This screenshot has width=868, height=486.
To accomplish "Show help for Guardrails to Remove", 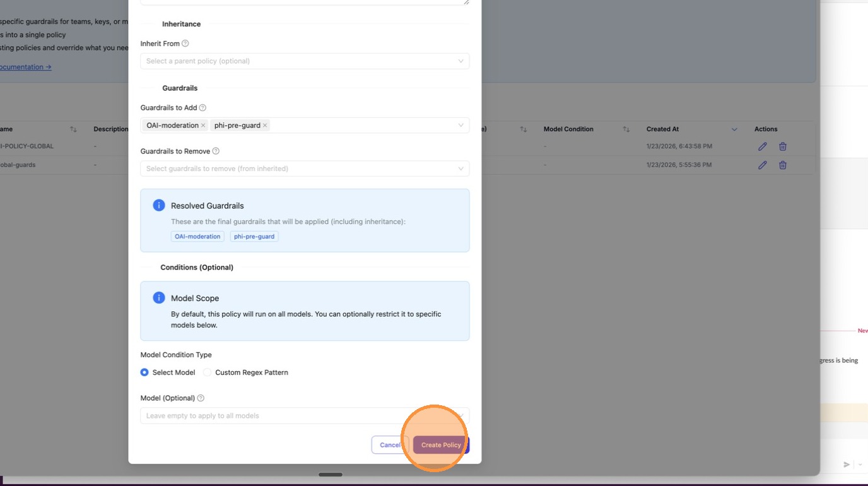I will click(216, 151).
